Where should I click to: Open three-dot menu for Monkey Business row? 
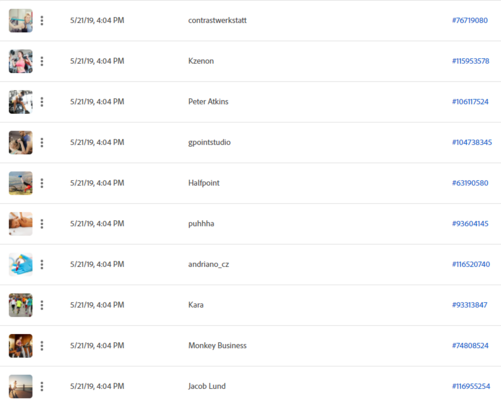click(42, 346)
